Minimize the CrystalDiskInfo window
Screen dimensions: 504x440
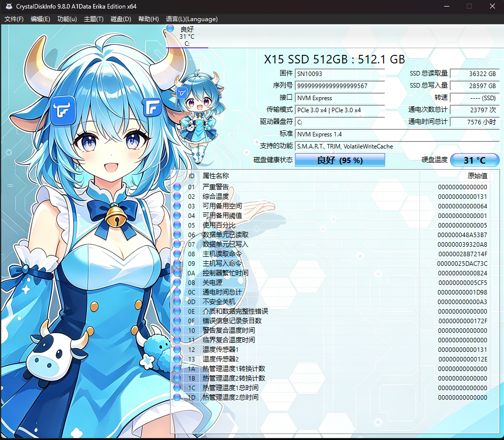(447, 6)
